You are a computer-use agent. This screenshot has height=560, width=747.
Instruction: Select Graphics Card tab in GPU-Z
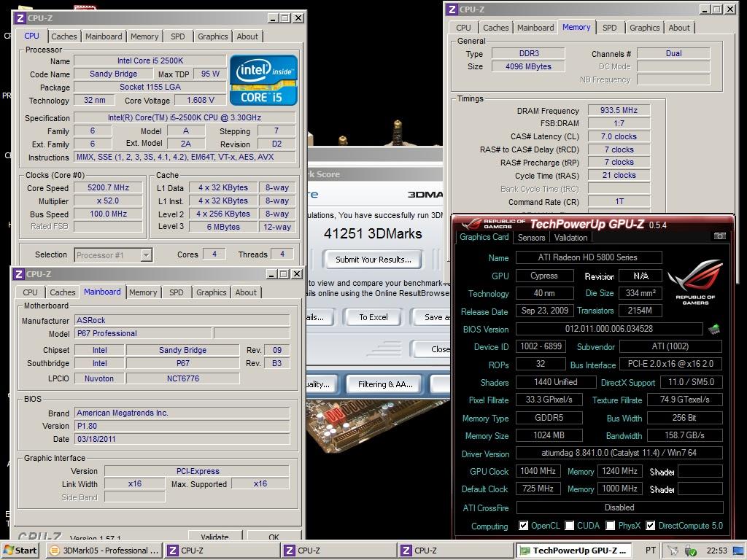(x=484, y=237)
